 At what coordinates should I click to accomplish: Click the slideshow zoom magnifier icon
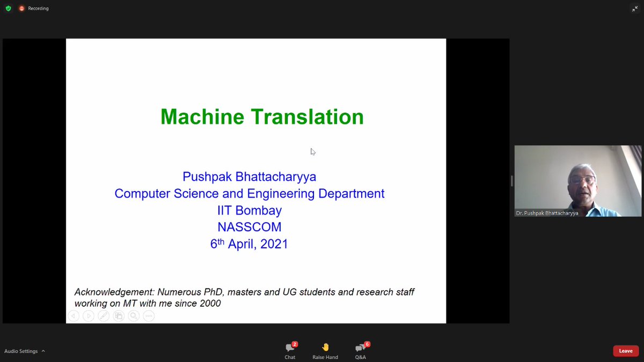[134, 316]
